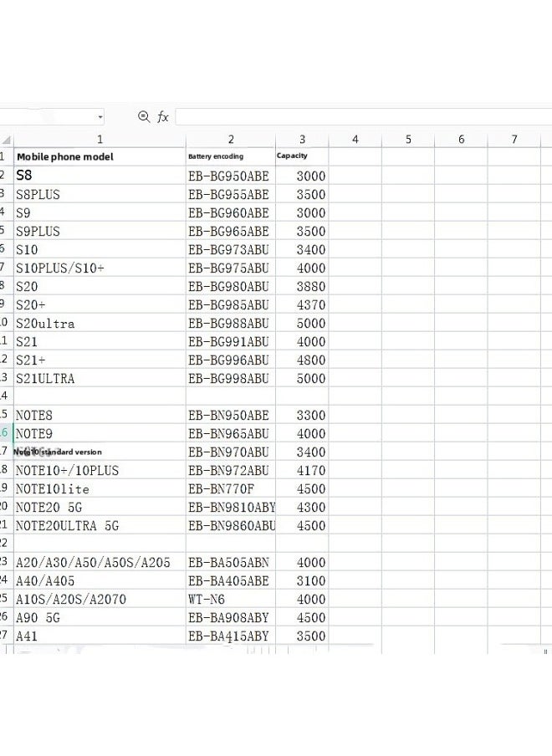Image resolution: width=552 pixels, height=756 pixels.
Task: Click the select-all corner triangle
Action: (x=7, y=140)
